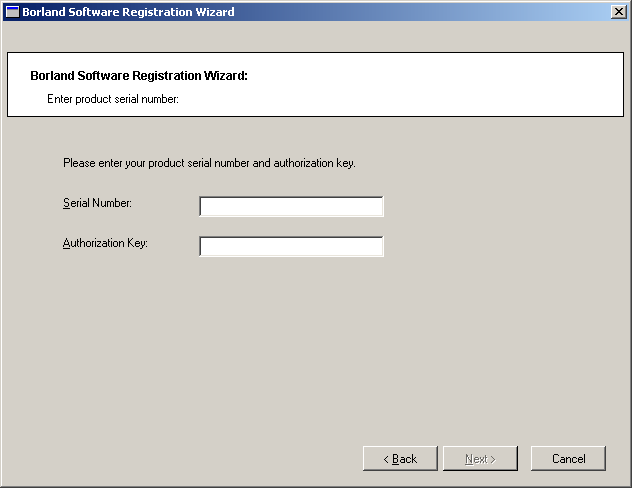Cancel the registration wizard
Viewport: 632px width, 488px height.
click(x=568, y=459)
